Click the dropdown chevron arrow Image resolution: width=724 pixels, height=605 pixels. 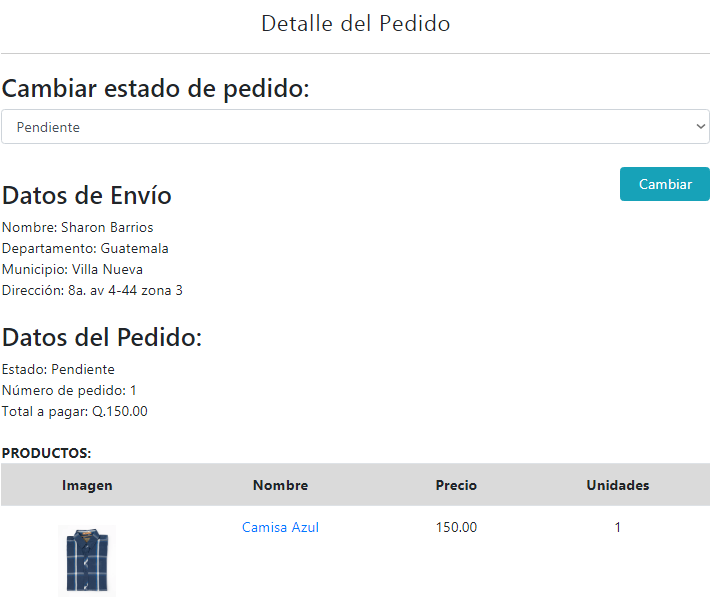pos(700,127)
